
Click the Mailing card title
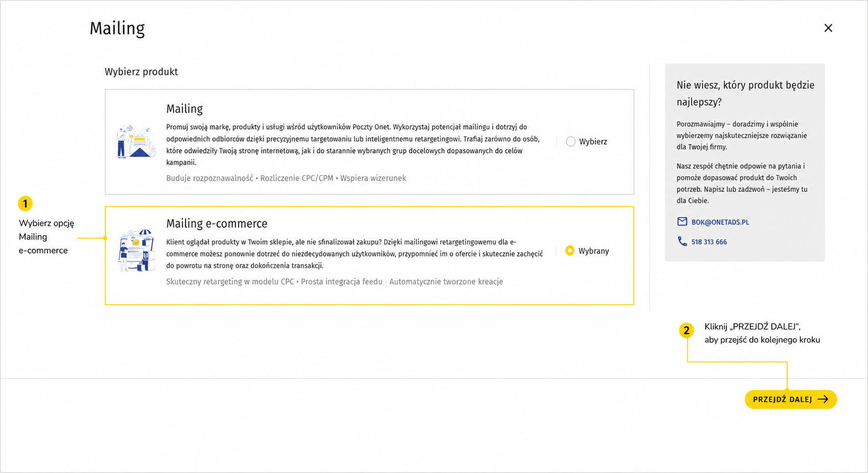pyautogui.click(x=185, y=109)
